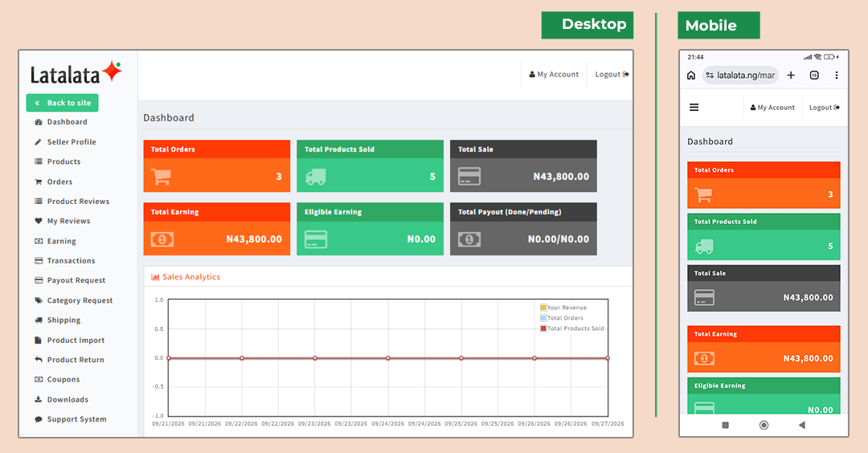Tap My Account in the mobile header
The image size is (868, 453).
(772, 108)
